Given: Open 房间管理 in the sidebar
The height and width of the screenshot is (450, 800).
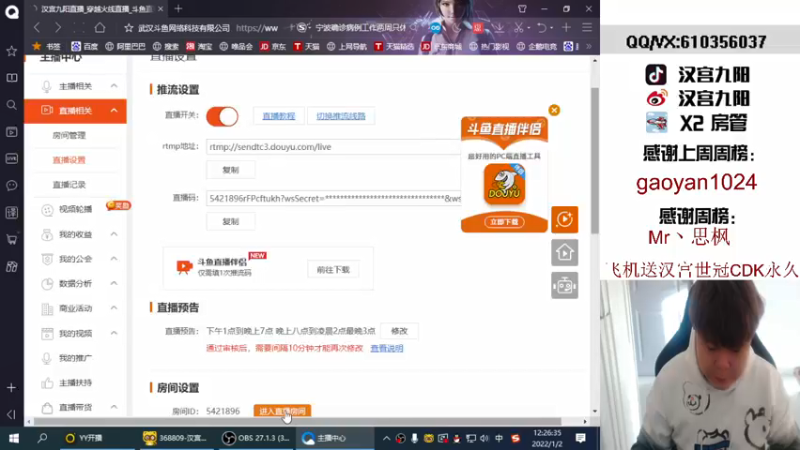Looking at the screenshot, I should coord(69,135).
